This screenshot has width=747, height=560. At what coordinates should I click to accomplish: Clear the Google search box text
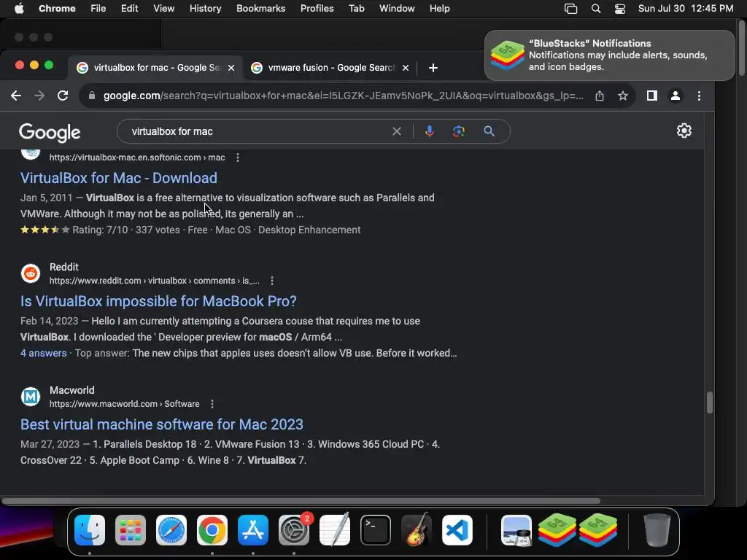click(x=396, y=131)
